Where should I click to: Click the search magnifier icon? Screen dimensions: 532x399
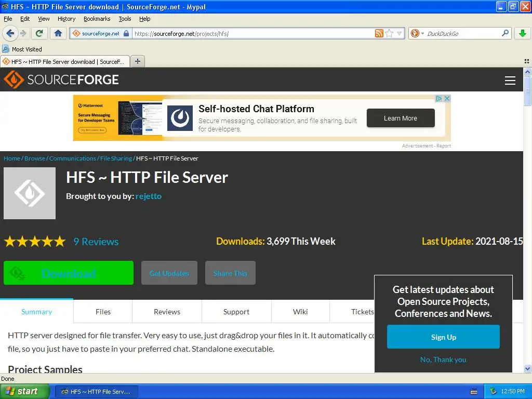click(x=505, y=33)
